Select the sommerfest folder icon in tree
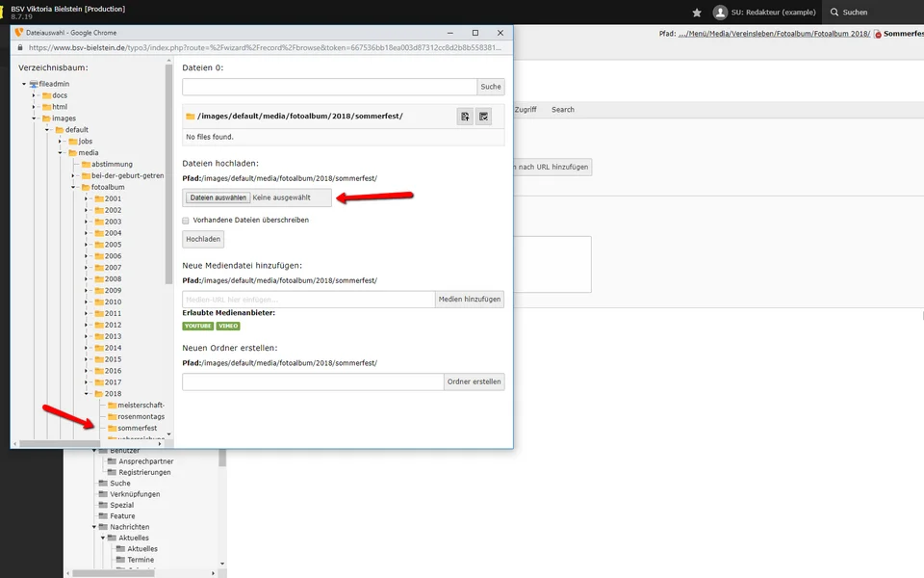Image resolution: width=924 pixels, height=578 pixels. click(x=112, y=428)
